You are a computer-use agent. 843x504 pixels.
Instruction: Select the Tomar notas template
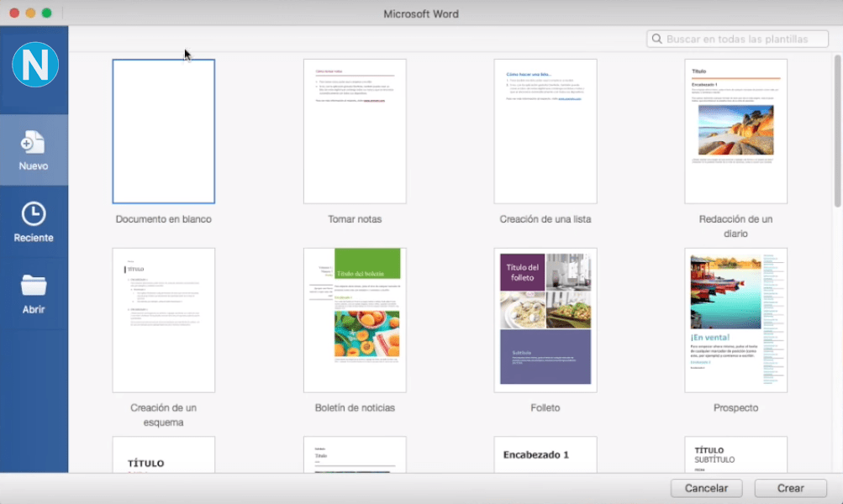pyautogui.click(x=354, y=130)
